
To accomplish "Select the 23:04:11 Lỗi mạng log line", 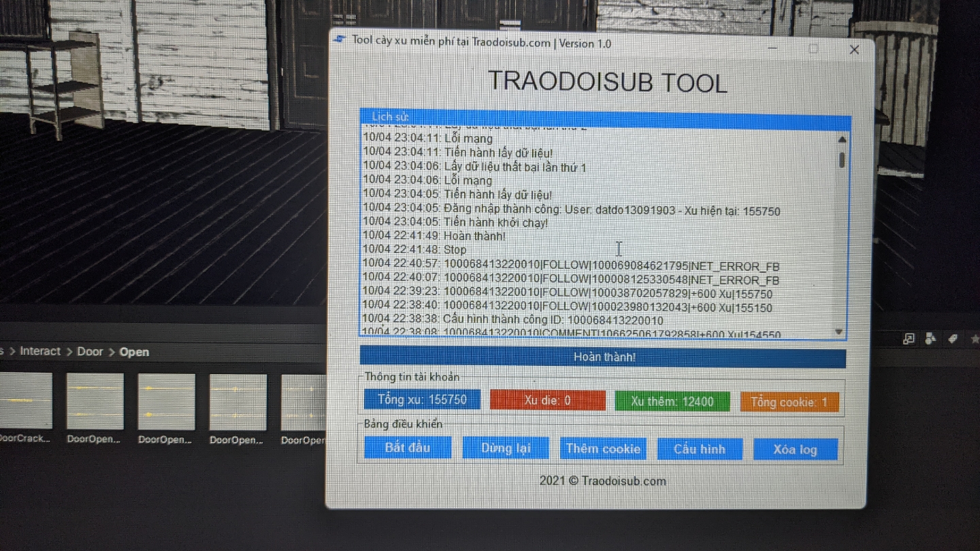I will coord(427,139).
